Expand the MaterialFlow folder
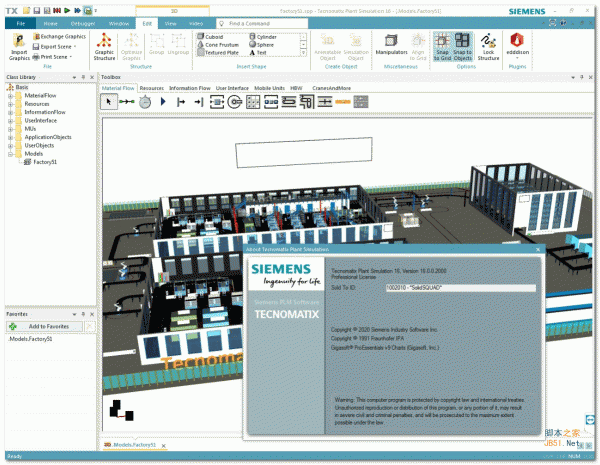The height and width of the screenshot is (465, 600). (x=11, y=96)
